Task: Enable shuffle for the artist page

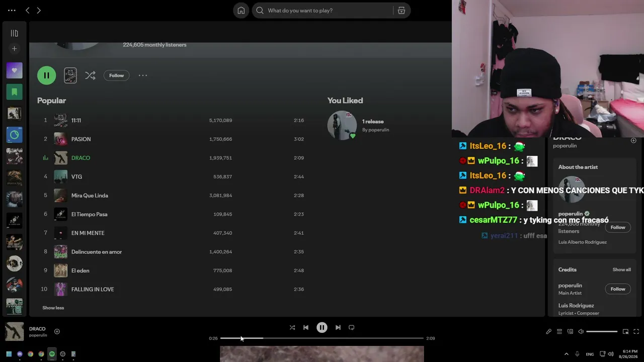Action: pyautogui.click(x=90, y=75)
